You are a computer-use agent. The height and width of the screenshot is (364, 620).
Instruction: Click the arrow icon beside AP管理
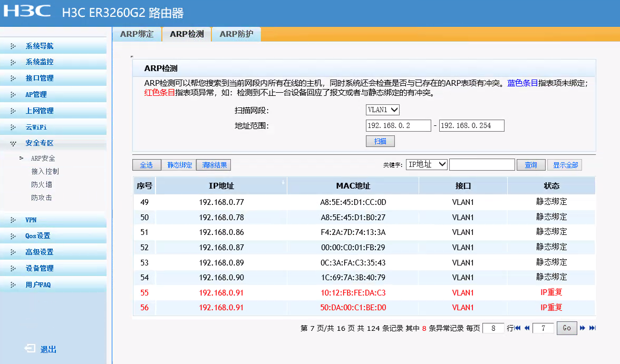[x=13, y=95]
